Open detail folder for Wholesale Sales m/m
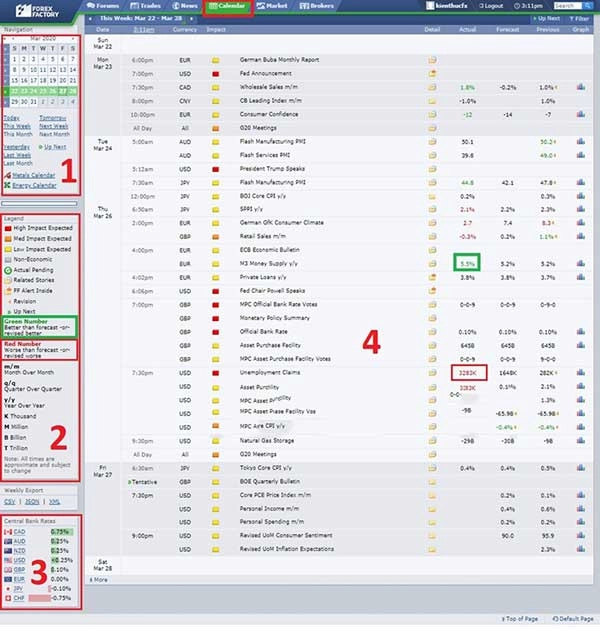 pos(432,87)
